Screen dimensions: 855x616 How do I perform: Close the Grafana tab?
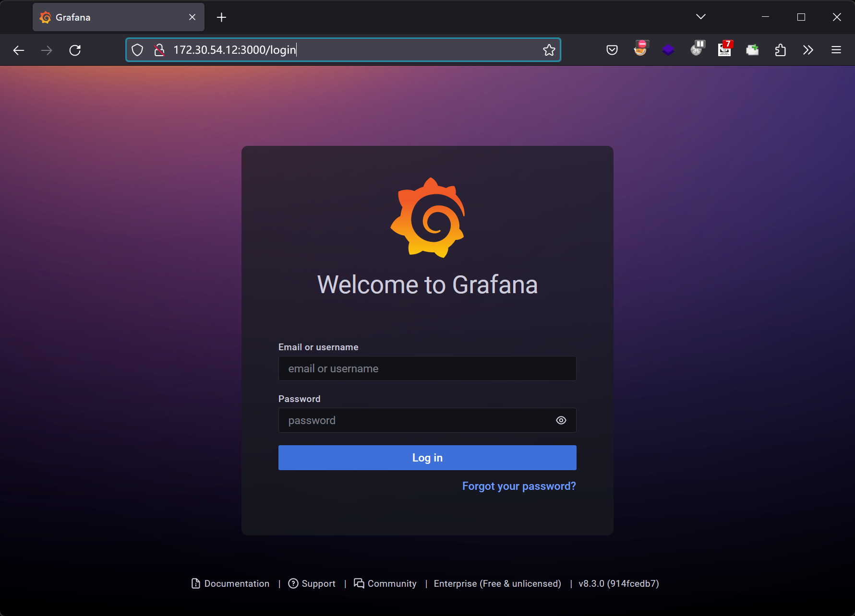point(192,17)
